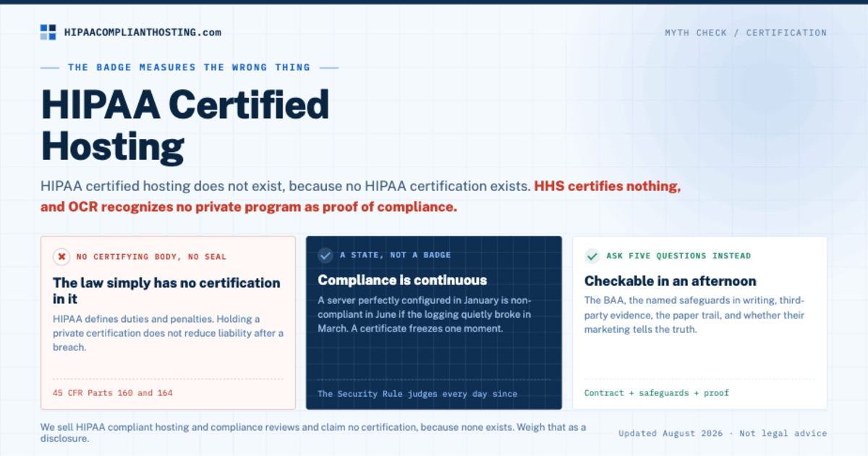Click the 'A server perfectly configured in January' paragraph

tap(425, 314)
